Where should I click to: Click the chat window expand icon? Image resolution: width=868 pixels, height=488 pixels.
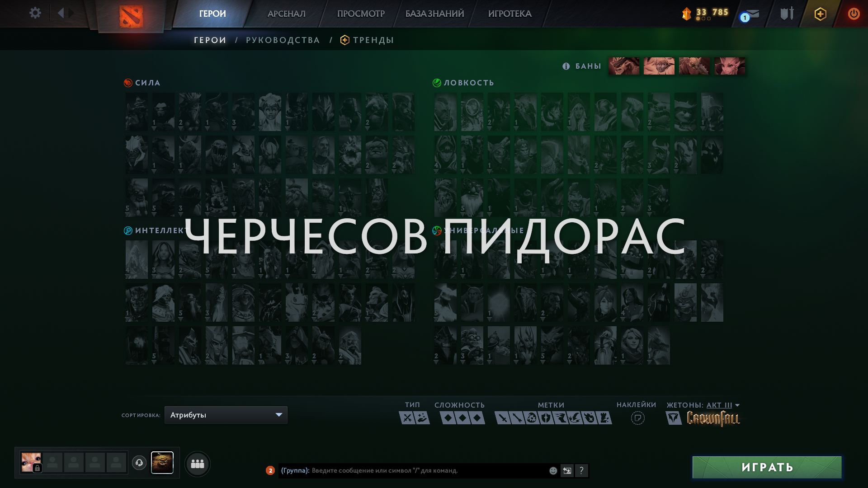567,470
